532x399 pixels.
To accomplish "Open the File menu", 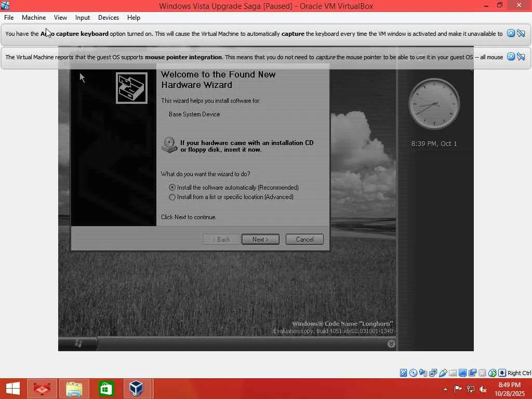I will pos(9,18).
